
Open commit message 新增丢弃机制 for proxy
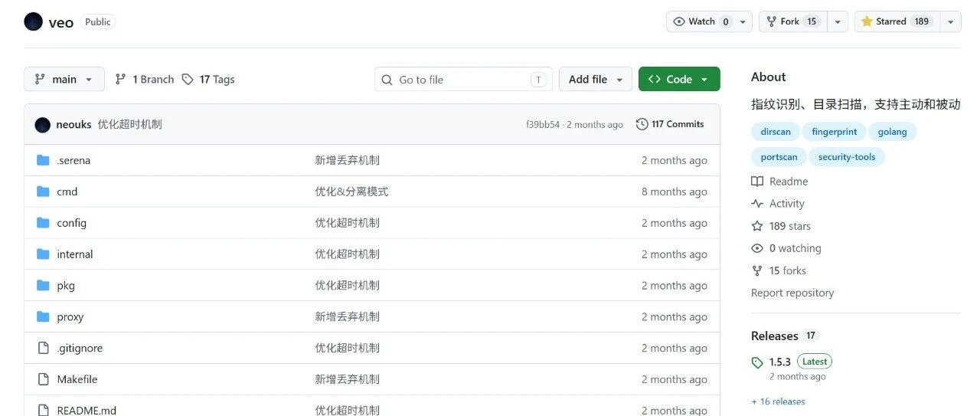coord(347,316)
